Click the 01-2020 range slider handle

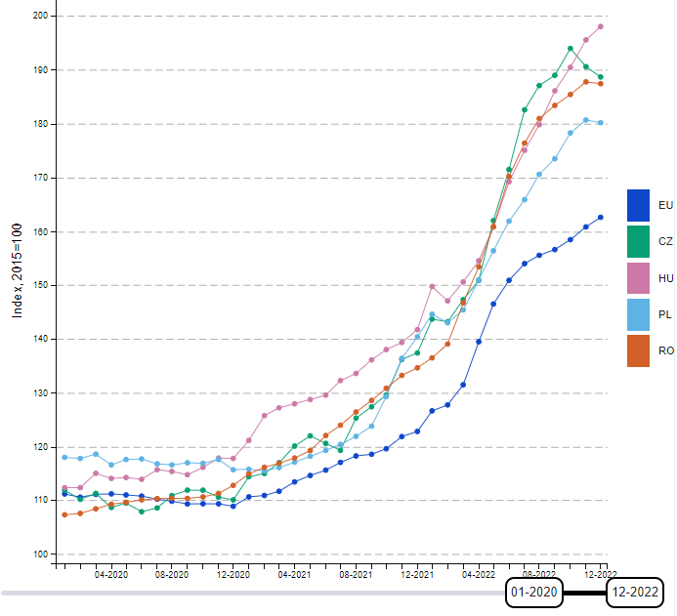click(534, 592)
